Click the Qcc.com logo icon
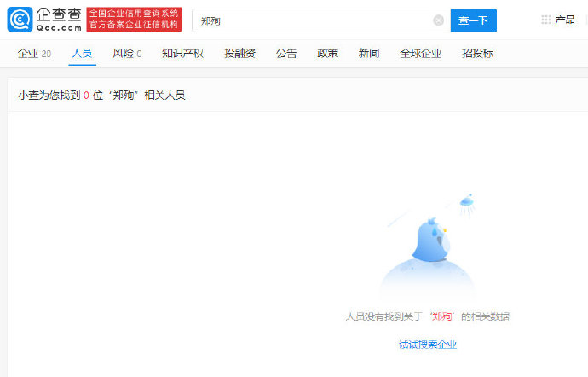This screenshot has width=588, height=377. click(x=20, y=20)
